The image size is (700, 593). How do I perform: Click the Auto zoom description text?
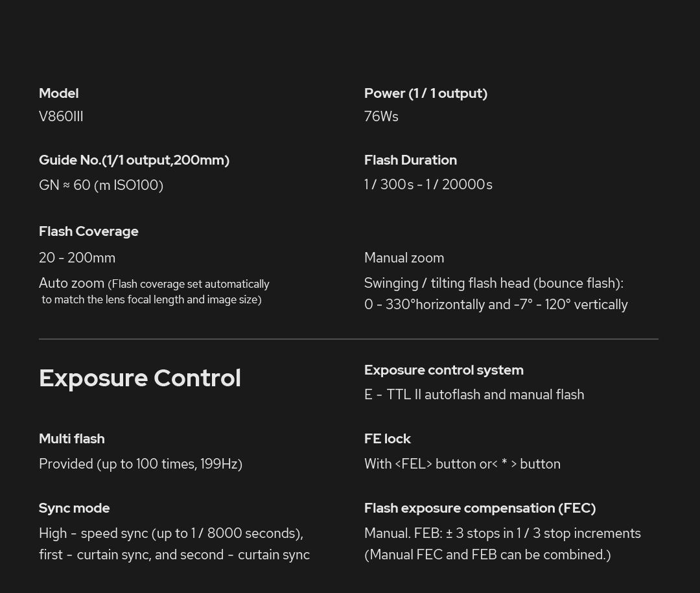(154, 291)
